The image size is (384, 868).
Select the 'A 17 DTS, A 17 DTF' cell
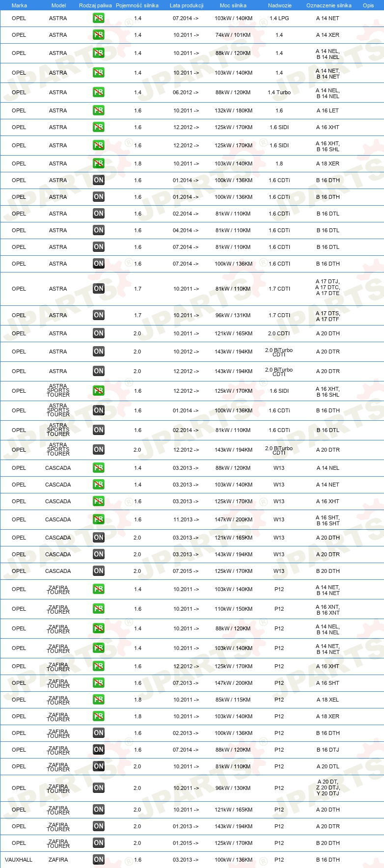coord(328,316)
